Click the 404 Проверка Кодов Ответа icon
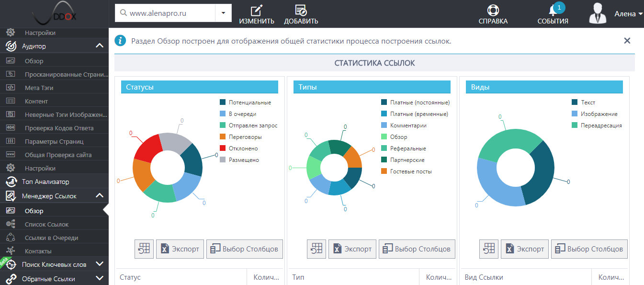 11,128
